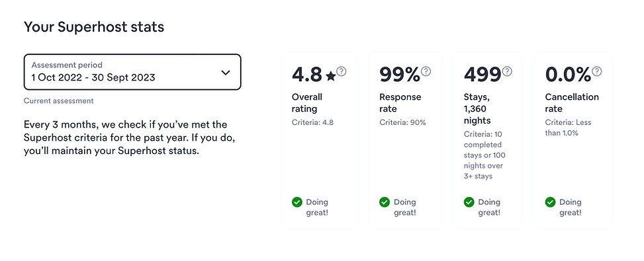Click the Cancellation rate label
The height and width of the screenshot is (261, 644).
[572, 103]
